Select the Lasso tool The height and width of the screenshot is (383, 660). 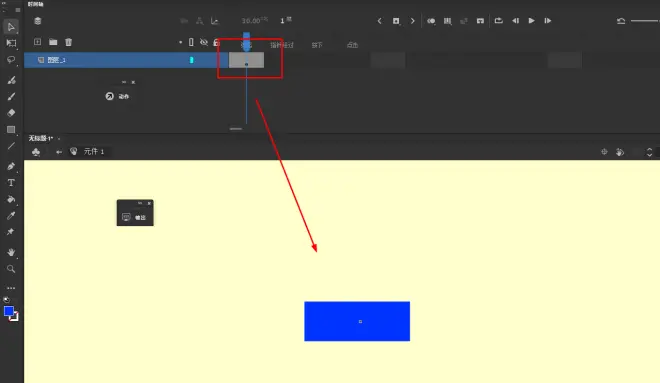pyautogui.click(x=11, y=60)
